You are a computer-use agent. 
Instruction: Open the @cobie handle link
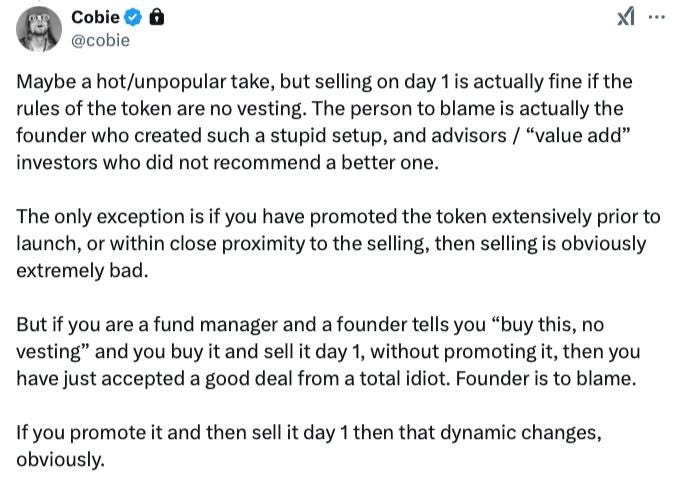tap(100, 40)
